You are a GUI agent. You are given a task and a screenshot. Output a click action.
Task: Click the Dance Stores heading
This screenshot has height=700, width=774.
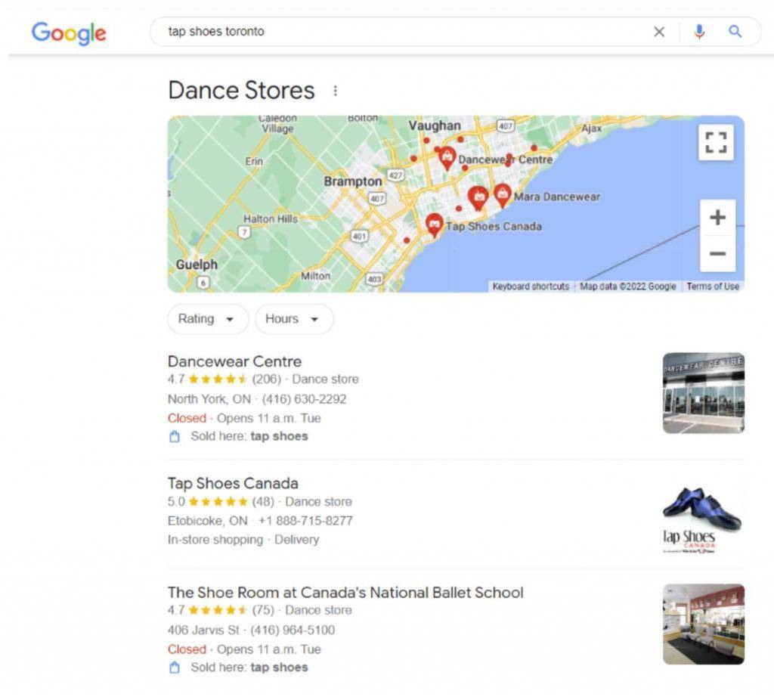(x=241, y=91)
